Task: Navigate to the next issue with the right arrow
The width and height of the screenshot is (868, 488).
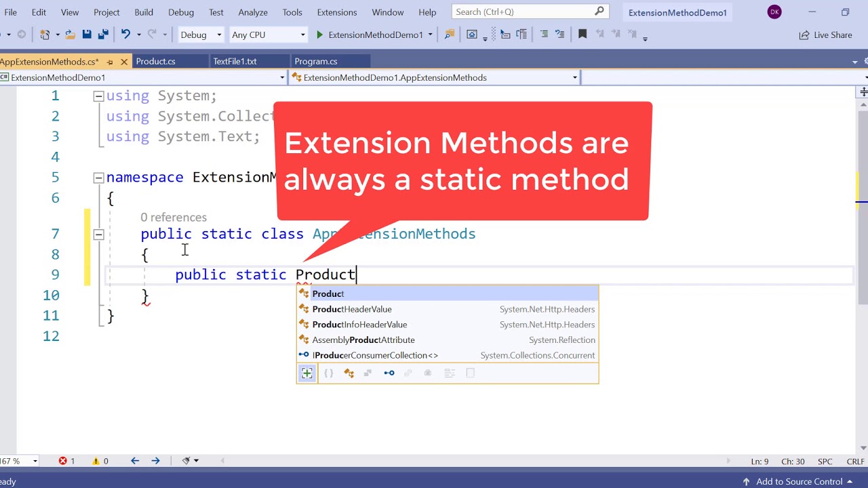Action: tap(156, 461)
